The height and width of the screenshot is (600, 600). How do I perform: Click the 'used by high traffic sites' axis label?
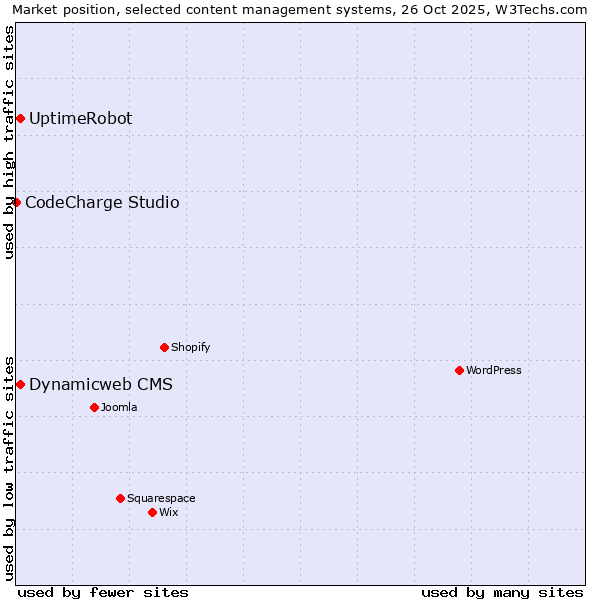(9, 142)
